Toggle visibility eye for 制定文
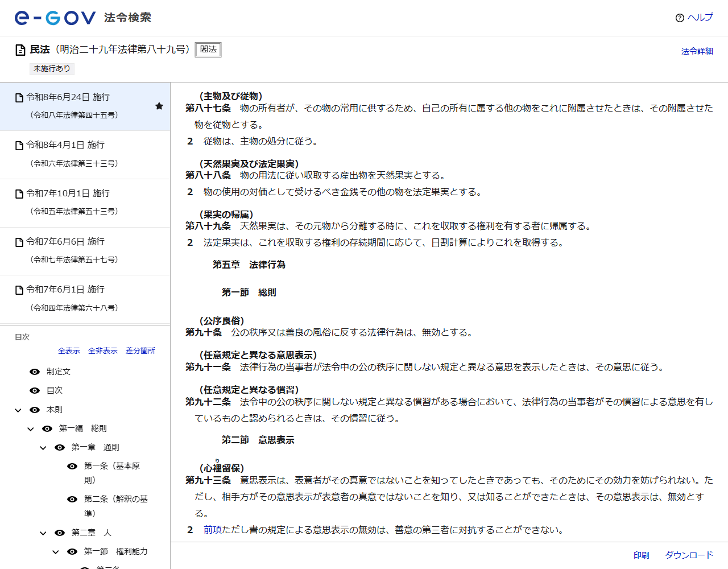 click(35, 372)
